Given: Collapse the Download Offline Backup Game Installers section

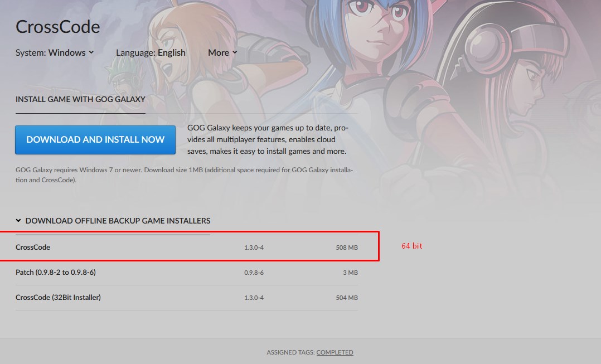Looking at the screenshot, I should coord(113,221).
